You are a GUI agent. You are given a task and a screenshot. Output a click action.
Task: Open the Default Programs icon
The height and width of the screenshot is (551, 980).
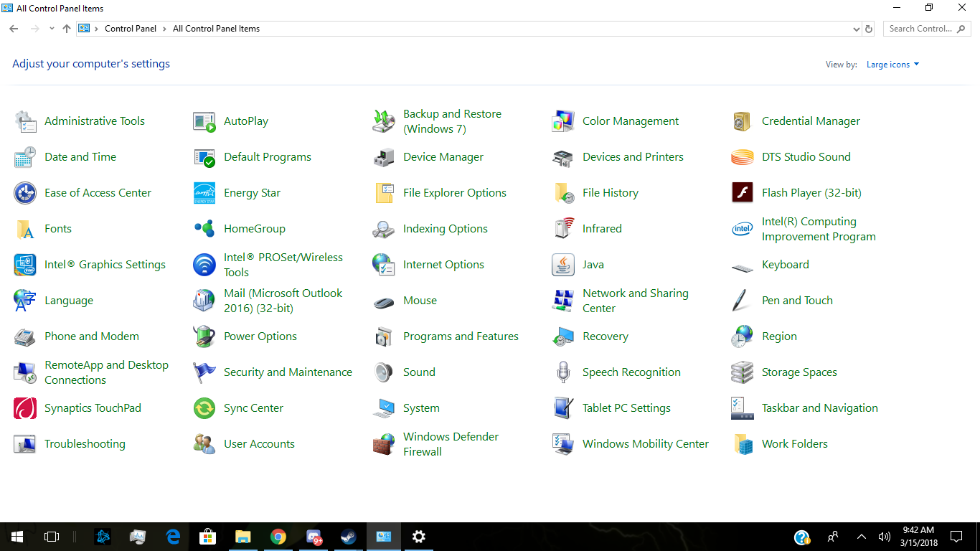tap(204, 157)
